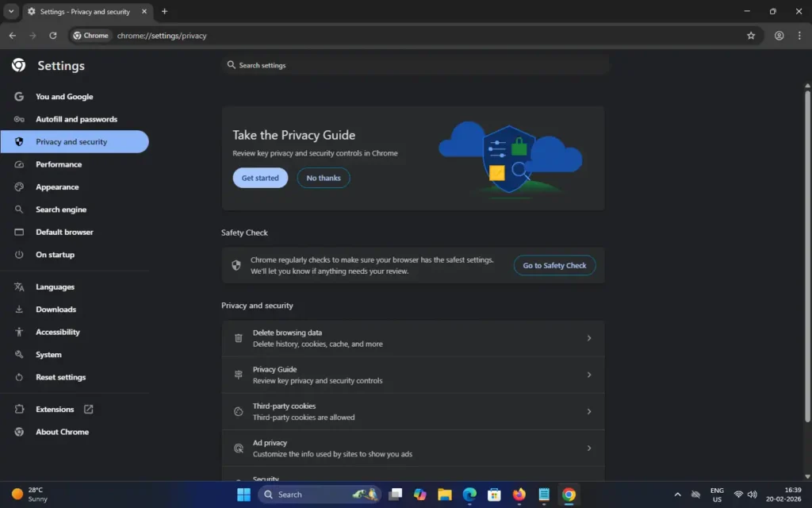
Task: Click the Go to Safety Check button
Action: point(554,266)
